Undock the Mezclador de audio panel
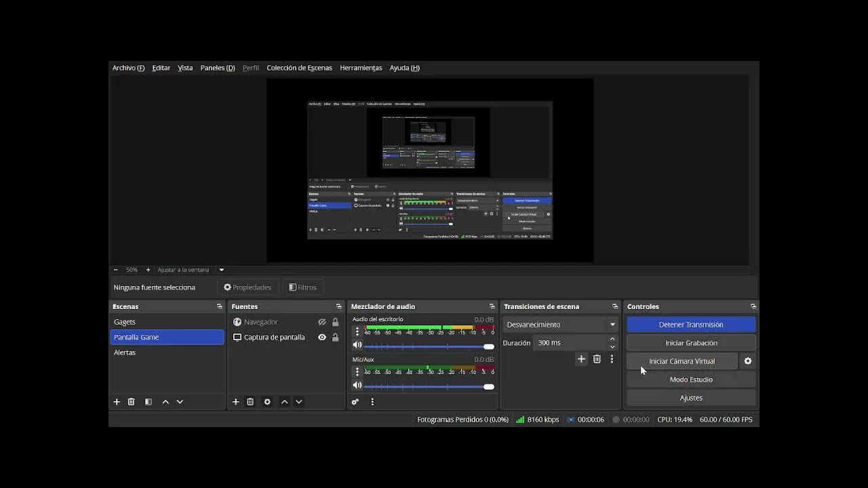 pyautogui.click(x=492, y=307)
